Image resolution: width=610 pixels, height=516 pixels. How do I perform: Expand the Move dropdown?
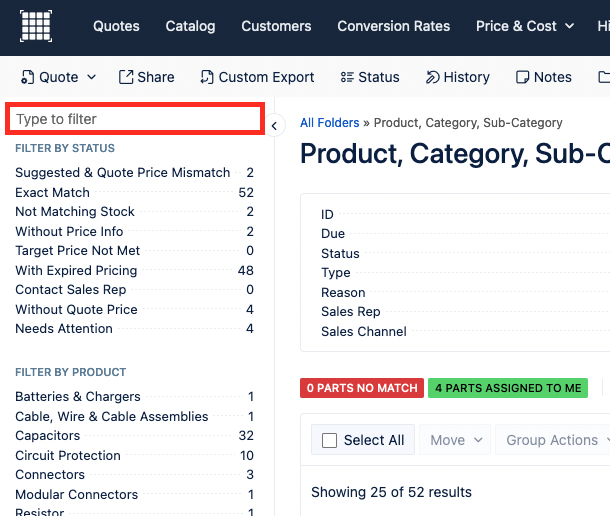[455, 440]
